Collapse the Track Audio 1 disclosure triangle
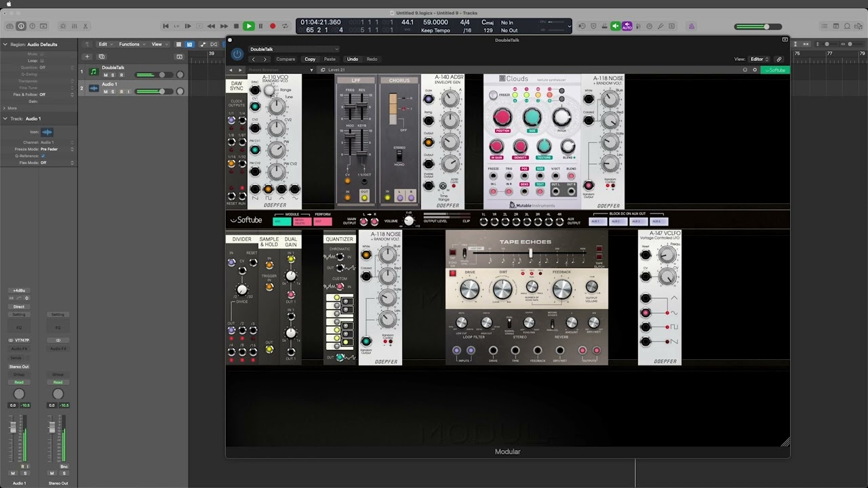The width and height of the screenshot is (868, 488). pyautogui.click(x=5, y=119)
